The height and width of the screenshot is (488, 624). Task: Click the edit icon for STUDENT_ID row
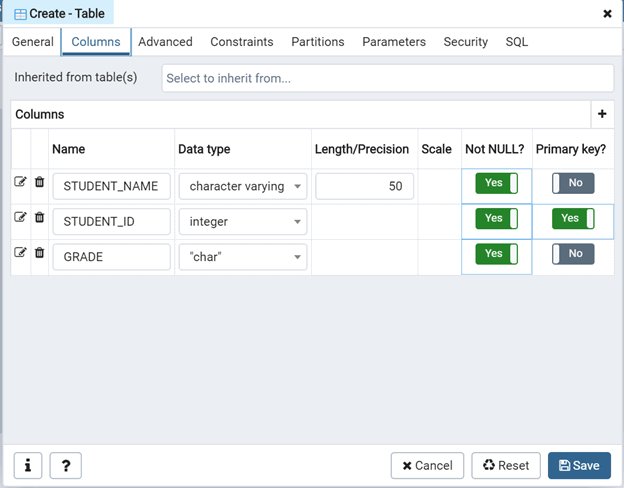tap(20, 217)
